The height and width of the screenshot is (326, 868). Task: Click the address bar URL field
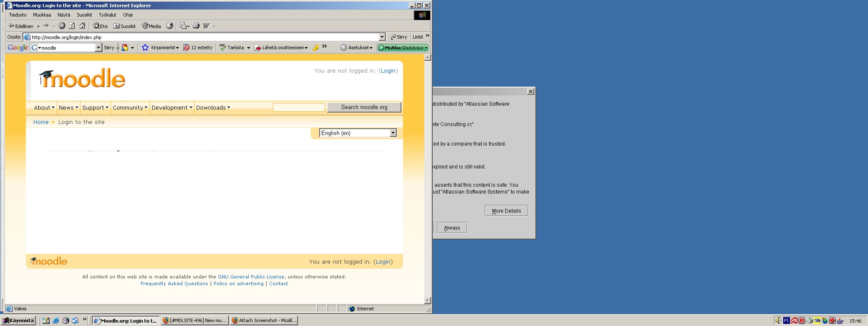(x=203, y=37)
